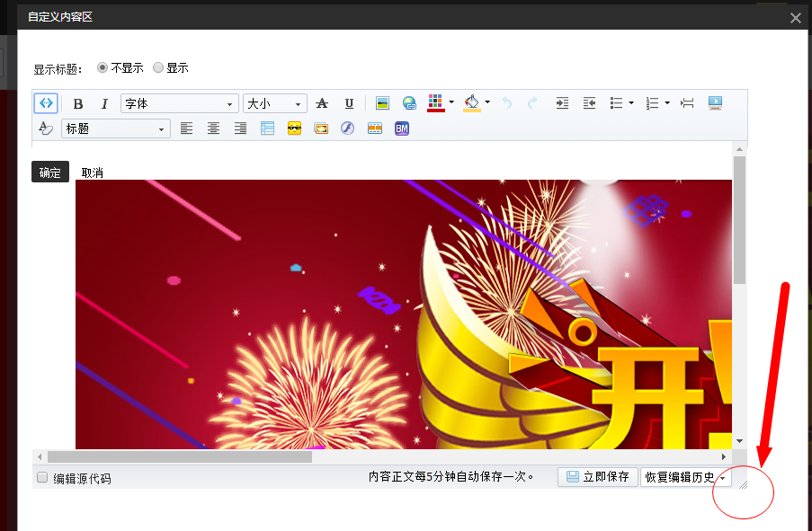Toggle the source code view button
Image resolution: width=812 pixels, height=531 pixels.
click(45, 103)
